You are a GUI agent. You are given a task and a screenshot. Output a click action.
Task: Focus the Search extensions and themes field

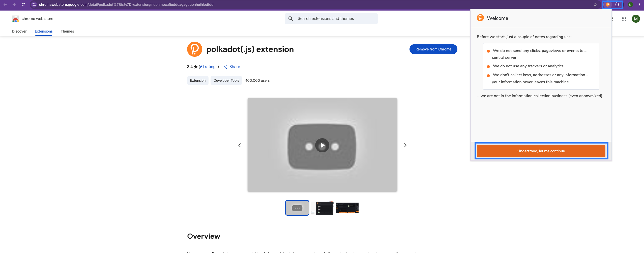coord(331,19)
